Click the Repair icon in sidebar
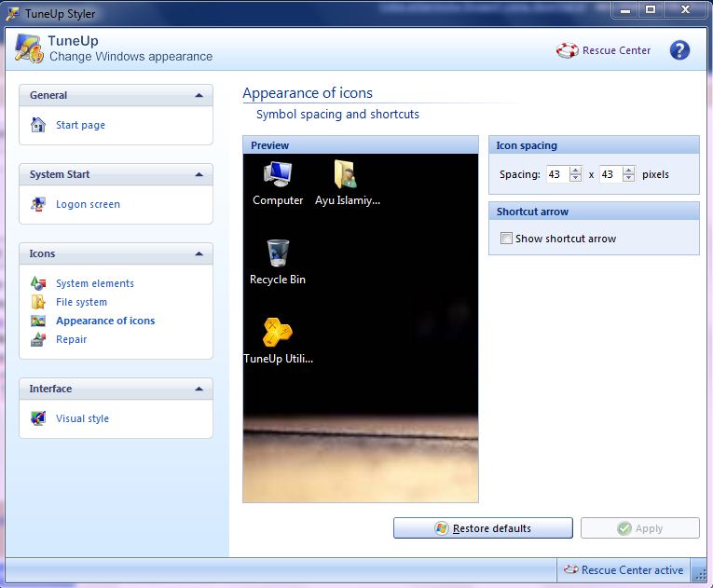The height and width of the screenshot is (588, 713). click(38, 339)
